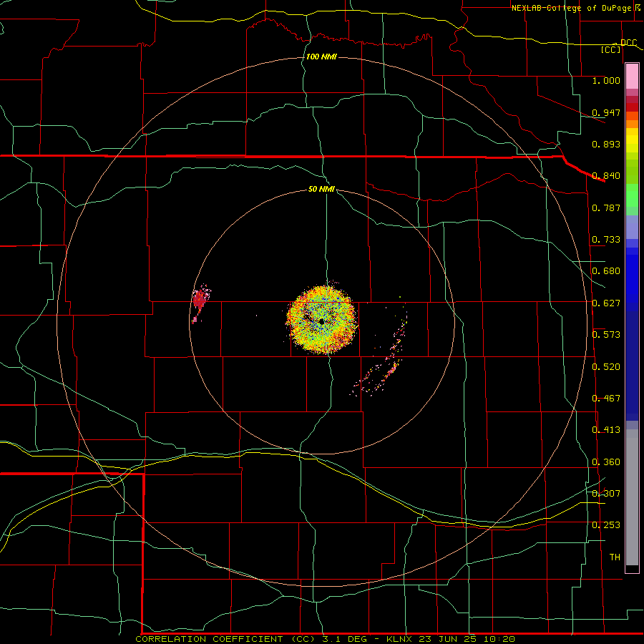Click the 0.573 scale value
The width and height of the screenshot is (644, 644).
pyautogui.click(x=606, y=335)
